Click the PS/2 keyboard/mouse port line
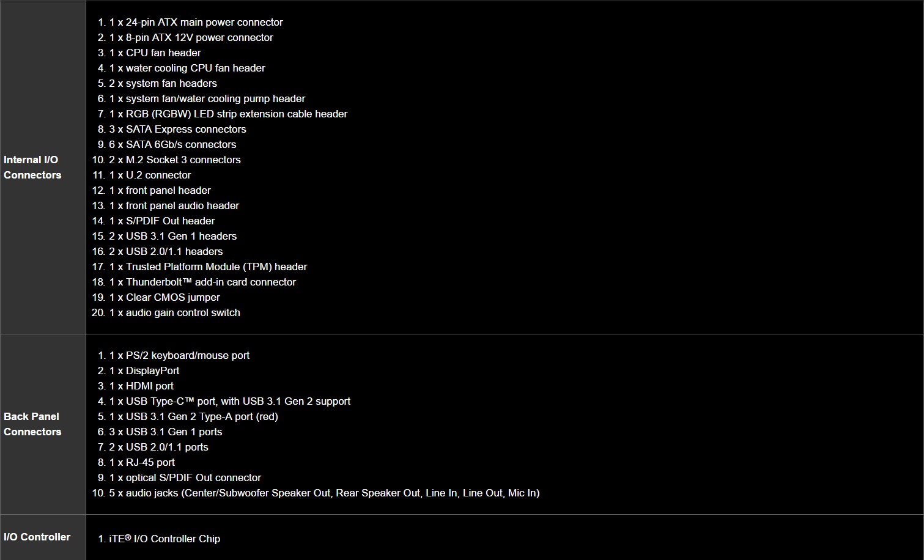Image resolution: width=924 pixels, height=560 pixels. (179, 355)
